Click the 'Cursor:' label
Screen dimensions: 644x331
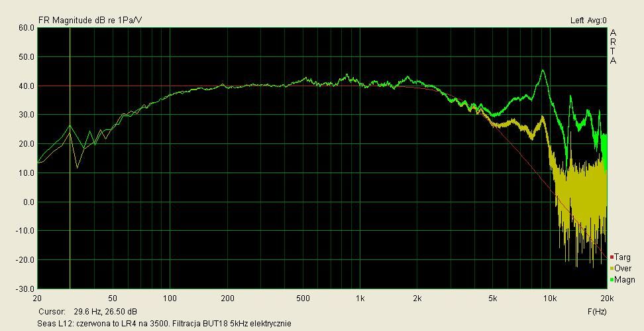point(52,311)
